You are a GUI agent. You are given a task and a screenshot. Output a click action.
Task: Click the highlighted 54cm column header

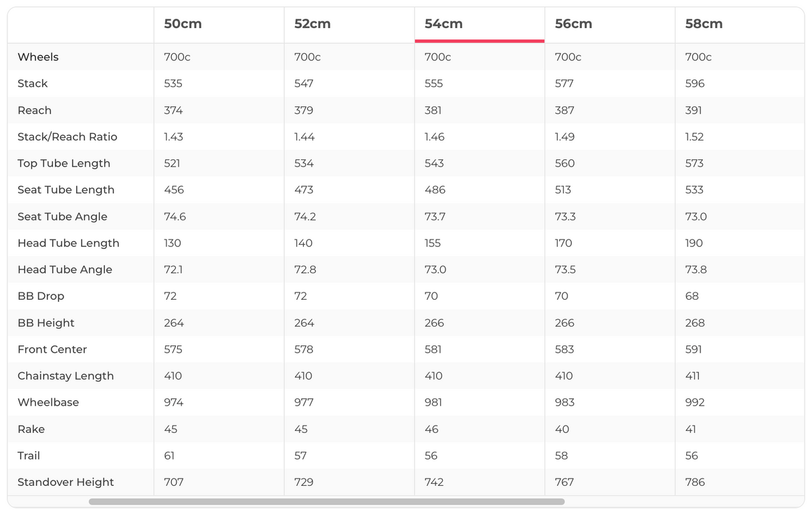pos(443,24)
